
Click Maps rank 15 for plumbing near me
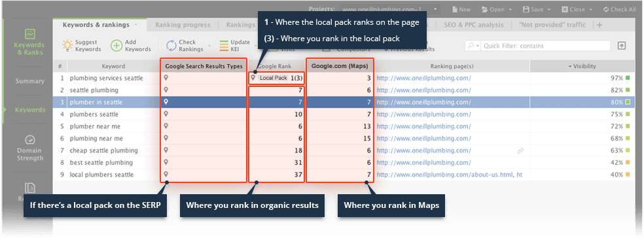coord(367,138)
